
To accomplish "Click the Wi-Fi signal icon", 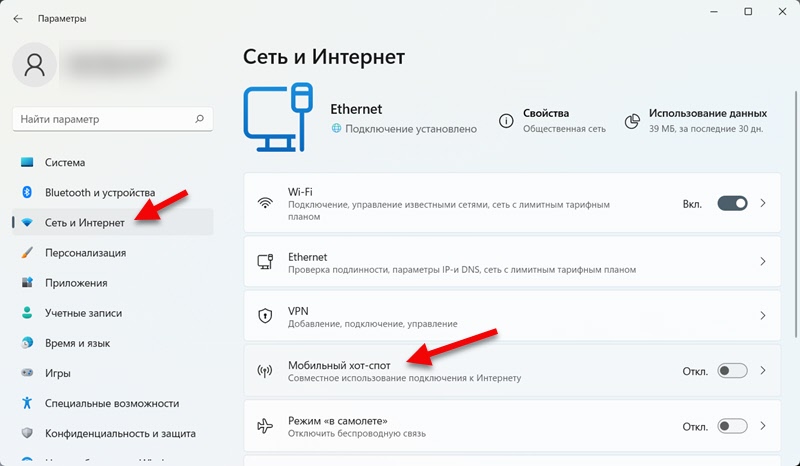I will [265, 202].
